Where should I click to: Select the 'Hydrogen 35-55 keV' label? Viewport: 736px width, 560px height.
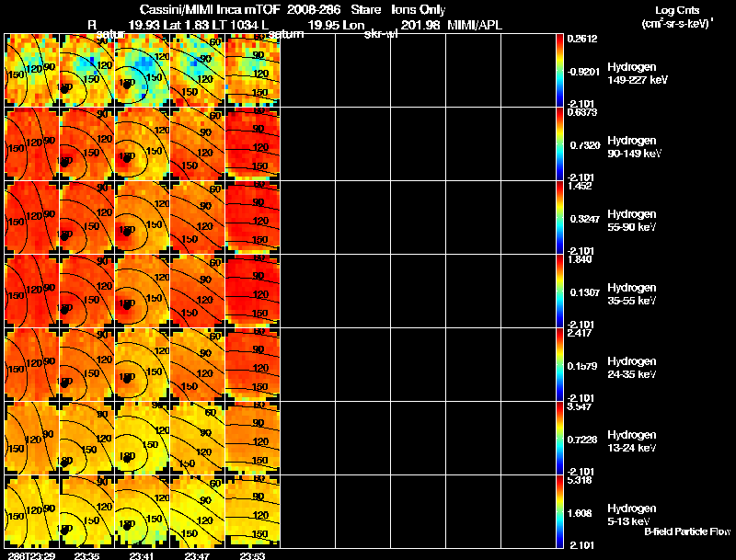632,294
